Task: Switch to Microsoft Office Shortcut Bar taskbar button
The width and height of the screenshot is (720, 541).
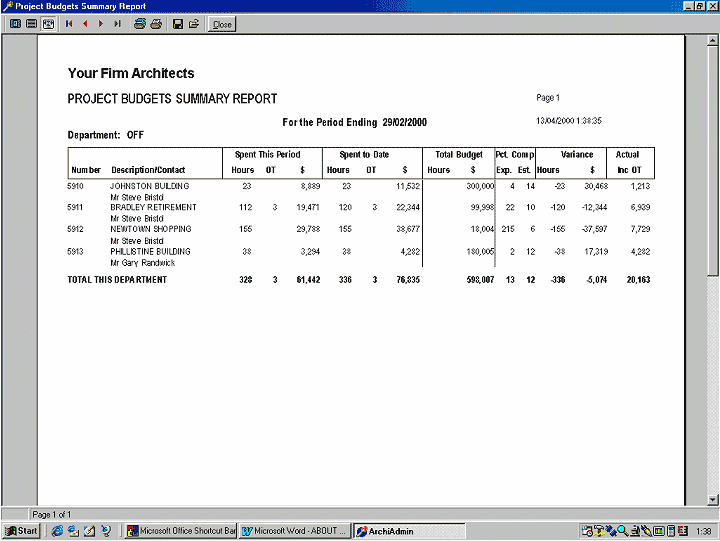Action: [x=181, y=531]
